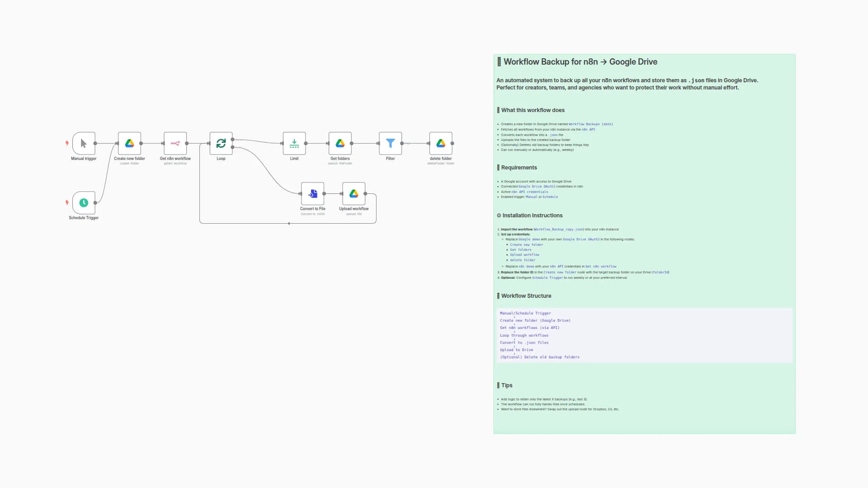Click the 'Filter' node label
Viewport: 868px width, 488px height.
391,159
